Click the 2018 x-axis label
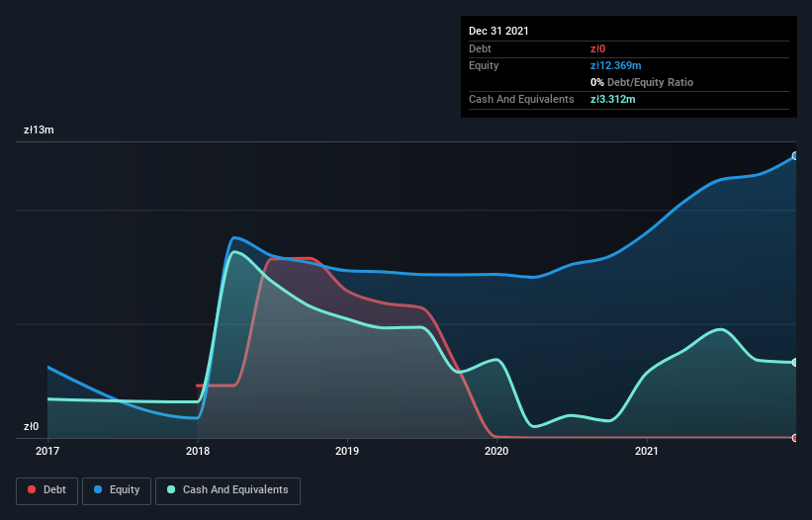The image size is (812, 520). click(198, 451)
